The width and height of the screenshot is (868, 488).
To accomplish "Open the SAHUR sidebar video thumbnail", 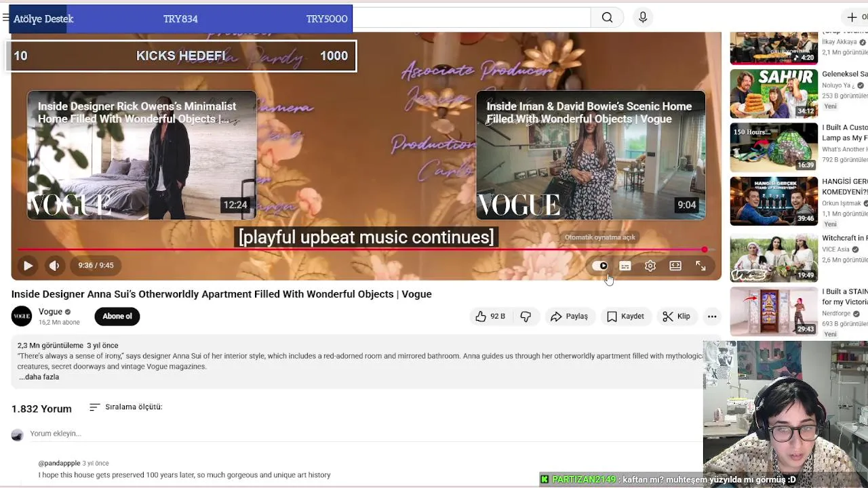I will pyautogui.click(x=774, y=93).
